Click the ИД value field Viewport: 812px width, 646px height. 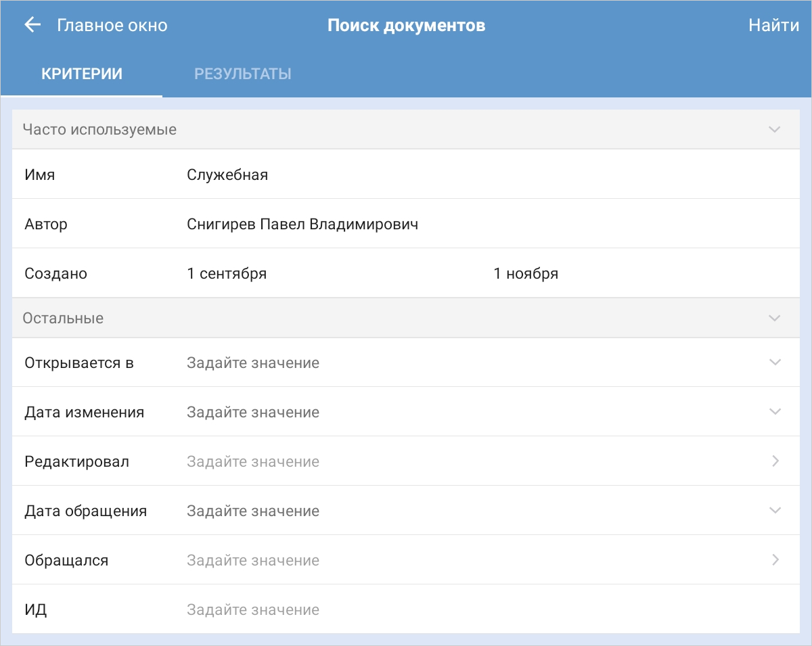[x=252, y=610]
